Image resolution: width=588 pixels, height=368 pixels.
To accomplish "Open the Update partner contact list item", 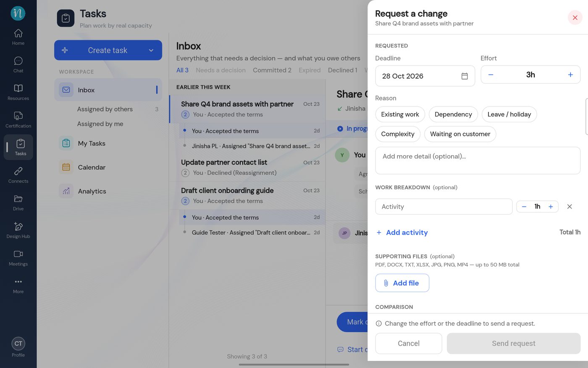I will coord(247,167).
